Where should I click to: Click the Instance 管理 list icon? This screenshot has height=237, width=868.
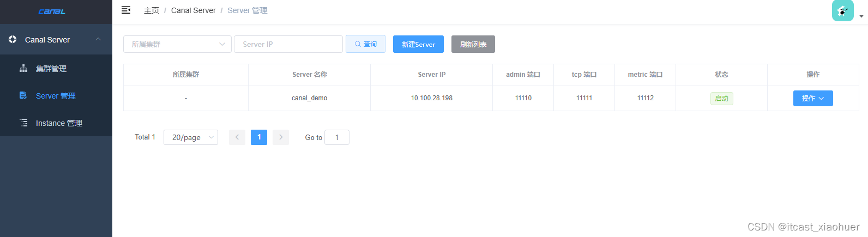tap(23, 123)
